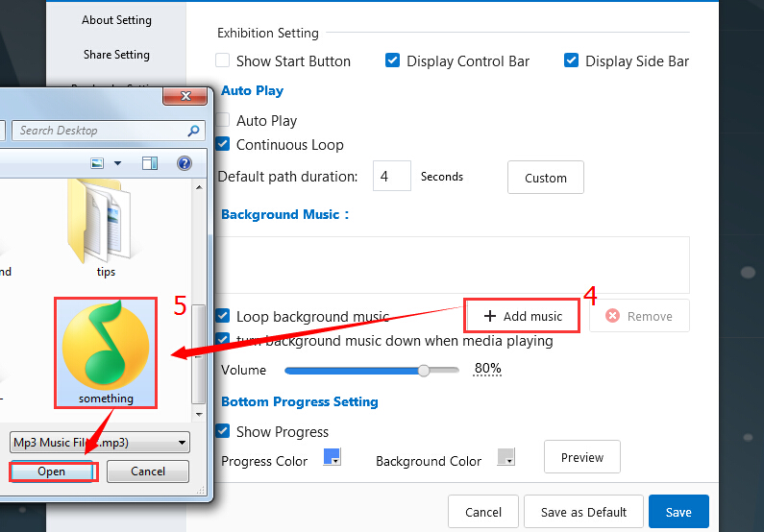Click Cancel in the settings dialog

pyautogui.click(x=482, y=512)
